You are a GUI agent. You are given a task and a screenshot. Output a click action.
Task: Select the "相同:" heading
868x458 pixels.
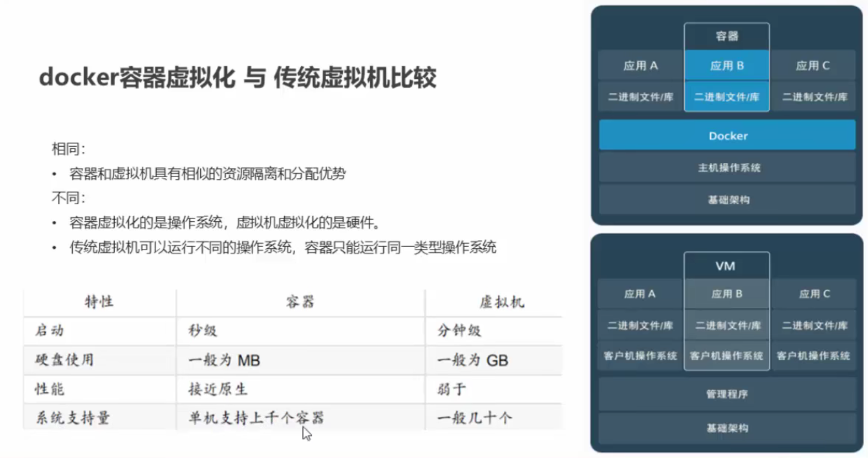pyautogui.click(x=68, y=149)
